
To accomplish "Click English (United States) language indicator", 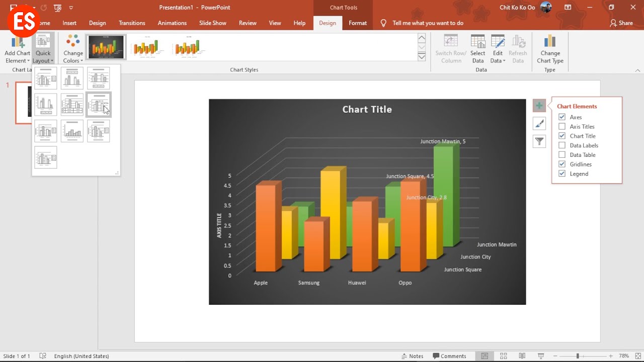I will (82, 356).
